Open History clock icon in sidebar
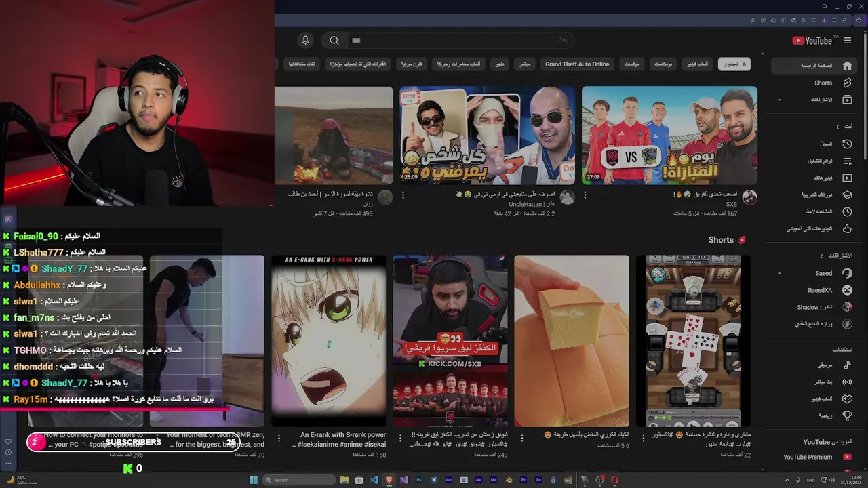 pos(847,144)
